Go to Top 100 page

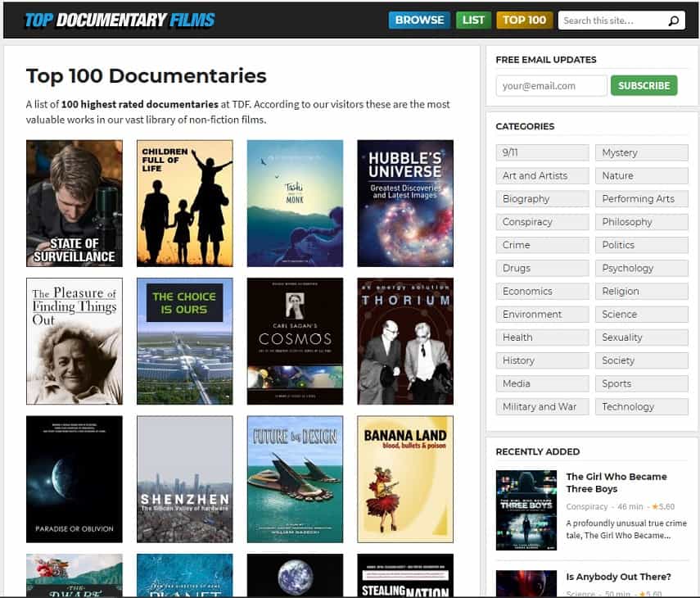pos(524,20)
